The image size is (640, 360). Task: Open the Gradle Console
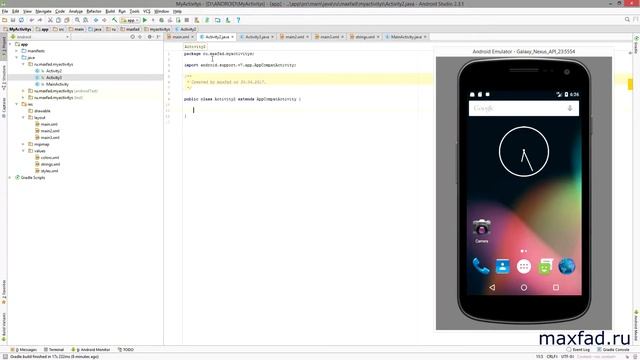pos(613,350)
